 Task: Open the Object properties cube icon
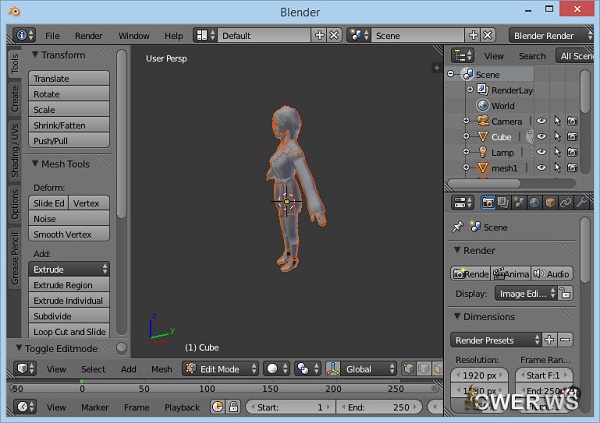click(x=550, y=202)
